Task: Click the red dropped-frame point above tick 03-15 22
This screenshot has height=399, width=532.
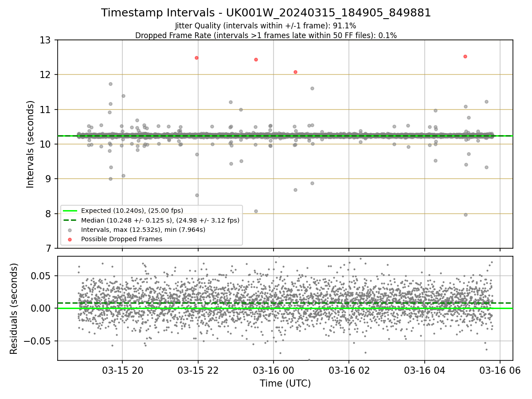Action: click(x=196, y=58)
